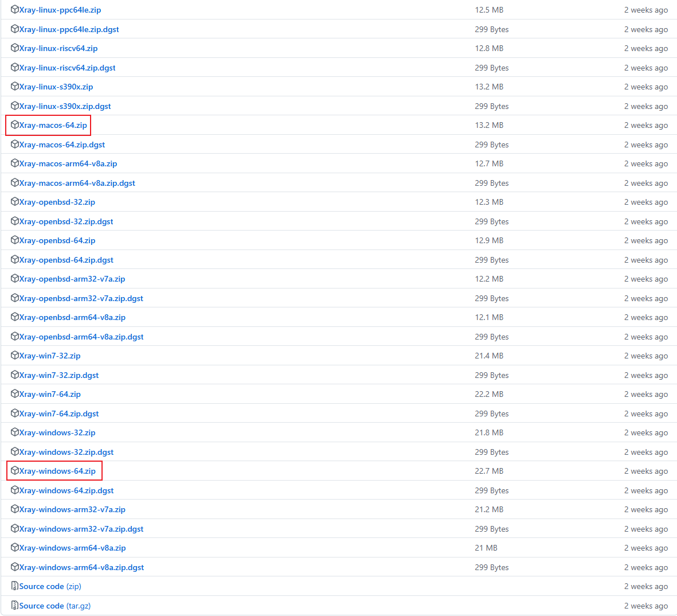Open Xray-macos-64.zip.dgst digest link

click(62, 145)
